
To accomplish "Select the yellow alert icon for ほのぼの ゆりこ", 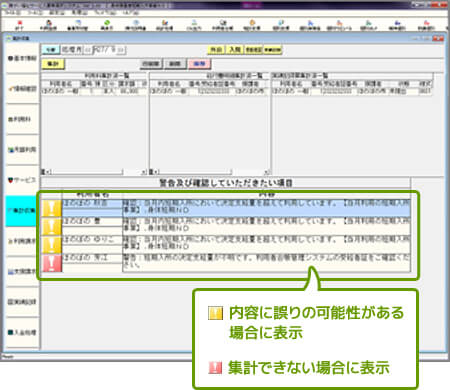I will pyautogui.click(x=52, y=244).
